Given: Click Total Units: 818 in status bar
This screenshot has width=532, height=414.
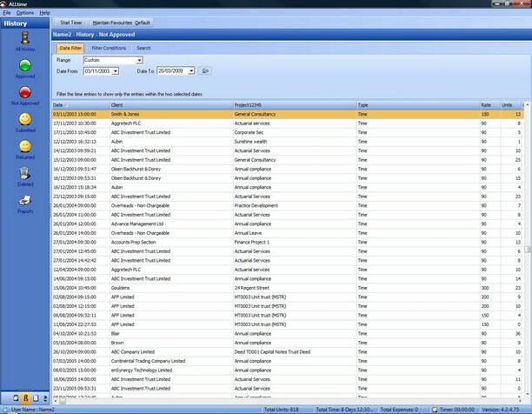Looking at the screenshot, I should (282, 410).
